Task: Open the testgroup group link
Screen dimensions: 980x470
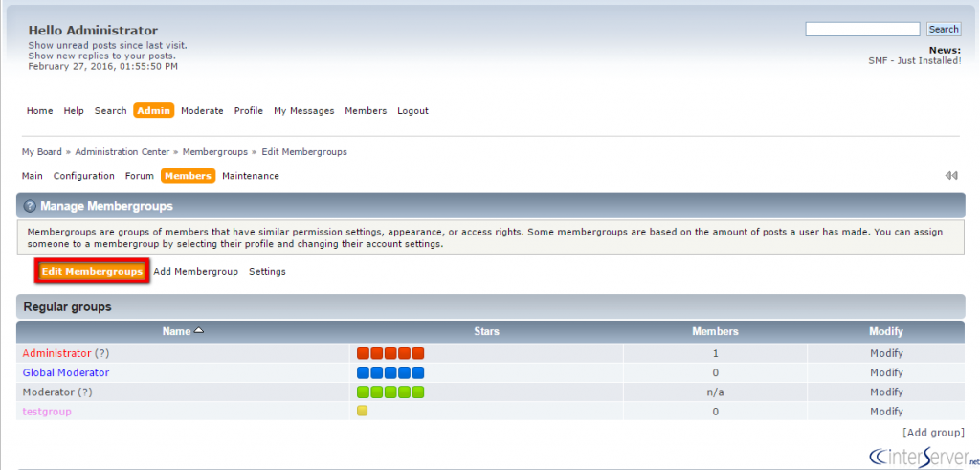Action: tap(47, 412)
